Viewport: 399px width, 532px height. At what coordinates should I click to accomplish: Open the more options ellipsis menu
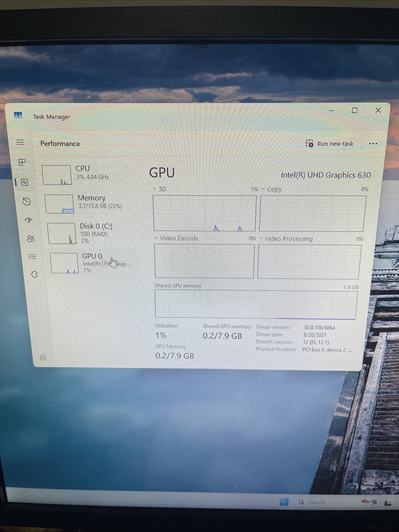pyautogui.click(x=373, y=143)
